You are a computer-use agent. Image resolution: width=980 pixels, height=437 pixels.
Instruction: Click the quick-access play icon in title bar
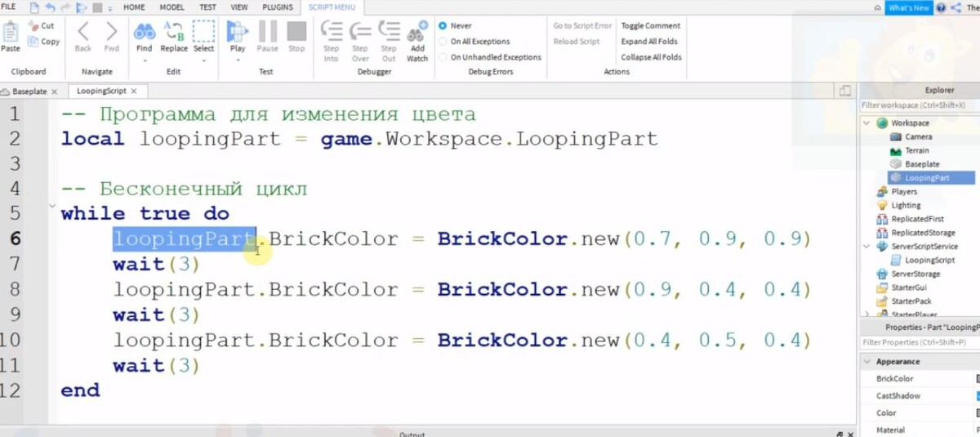point(81,7)
